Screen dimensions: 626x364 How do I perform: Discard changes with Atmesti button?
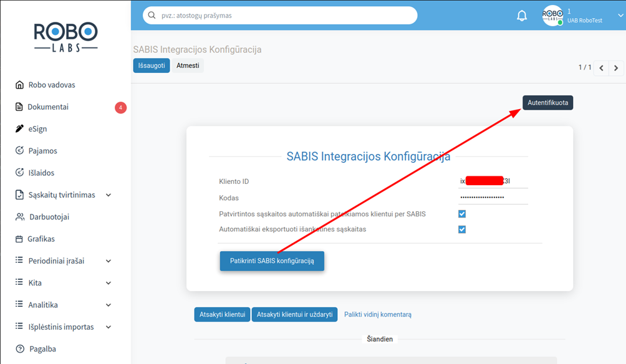click(188, 65)
